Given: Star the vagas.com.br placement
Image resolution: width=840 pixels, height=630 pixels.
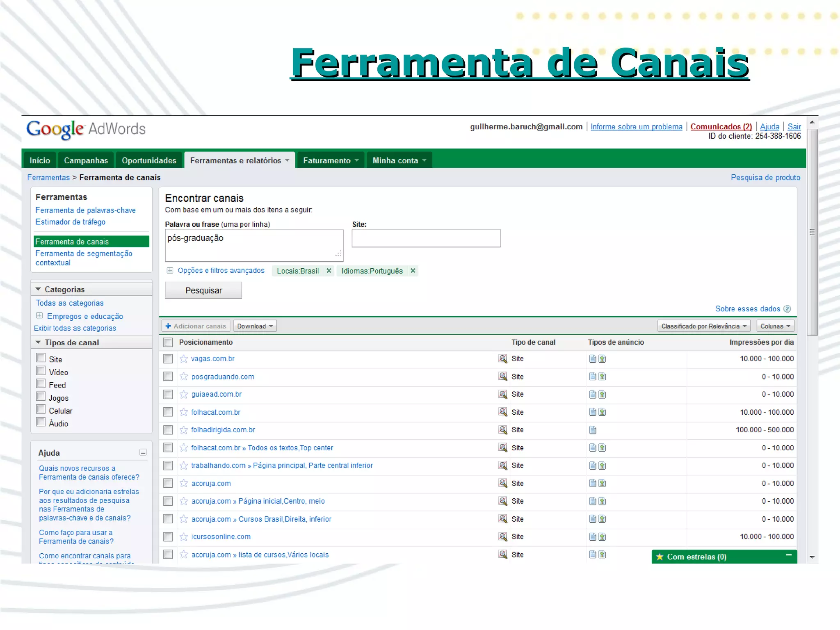Looking at the screenshot, I should click(x=184, y=359).
